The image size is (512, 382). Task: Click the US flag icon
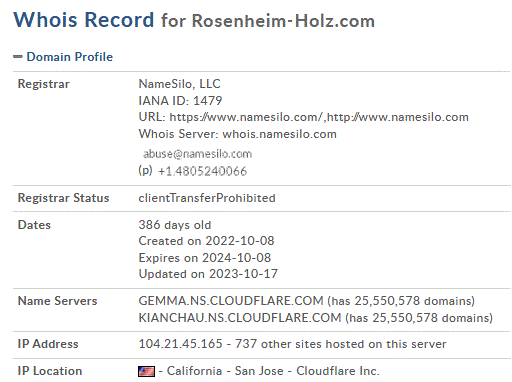(146, 371)
